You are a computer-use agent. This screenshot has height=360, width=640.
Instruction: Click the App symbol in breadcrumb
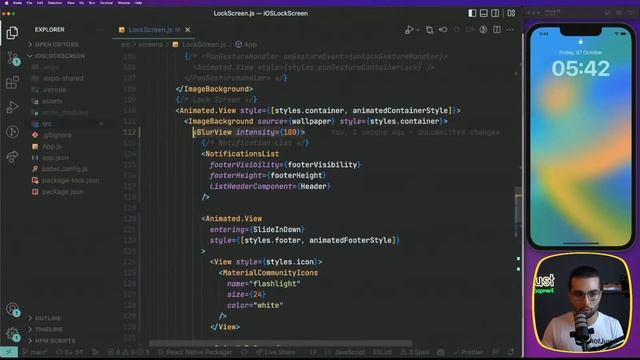[246, 44]
